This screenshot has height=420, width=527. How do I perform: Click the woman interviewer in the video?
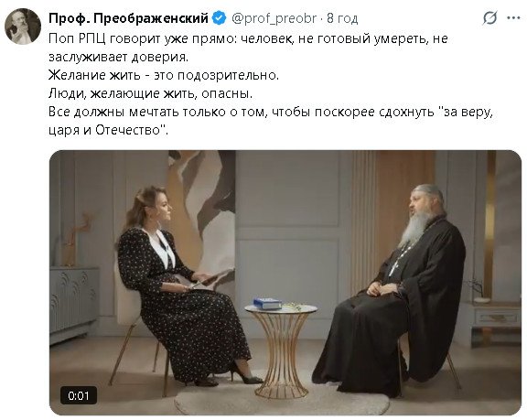coord(186,285)
